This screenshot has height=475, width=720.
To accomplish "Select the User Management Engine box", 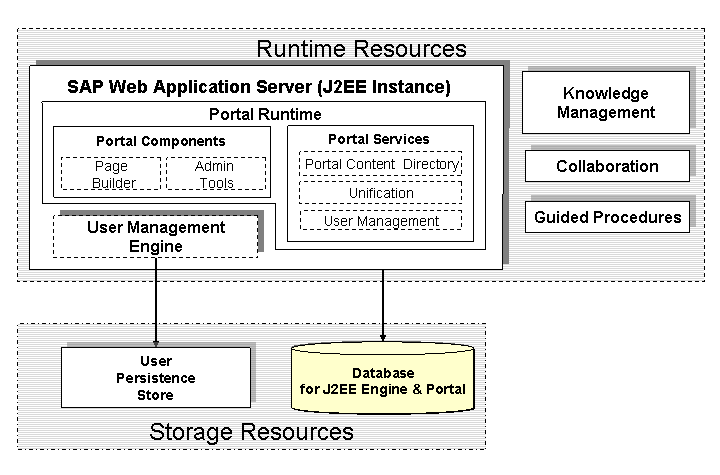I will tap(156, 237).
